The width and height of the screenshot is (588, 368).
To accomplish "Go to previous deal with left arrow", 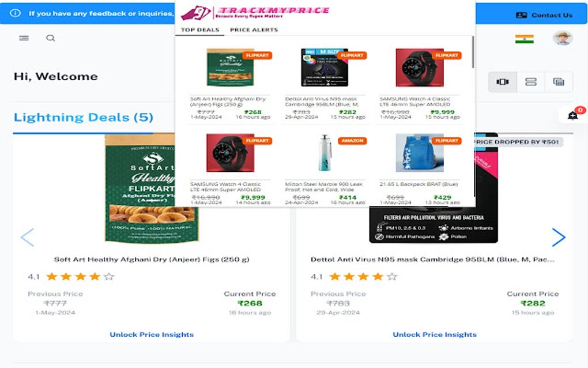I will tap(27, 237).
